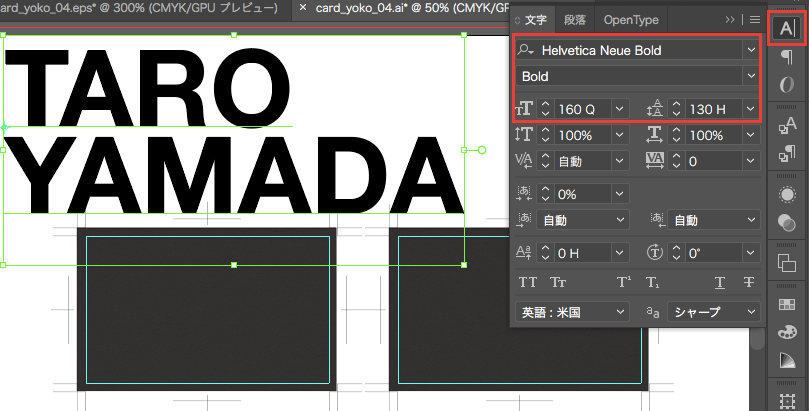Open the Character Styles panel icon
The width and height of the screenshot is (809, 411).
pyautogui.click(x=787, y=124)
